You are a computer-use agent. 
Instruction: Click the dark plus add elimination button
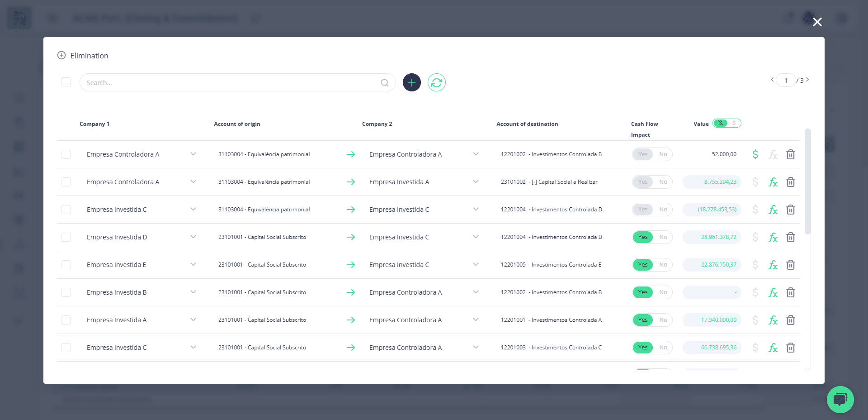[411, 82]
